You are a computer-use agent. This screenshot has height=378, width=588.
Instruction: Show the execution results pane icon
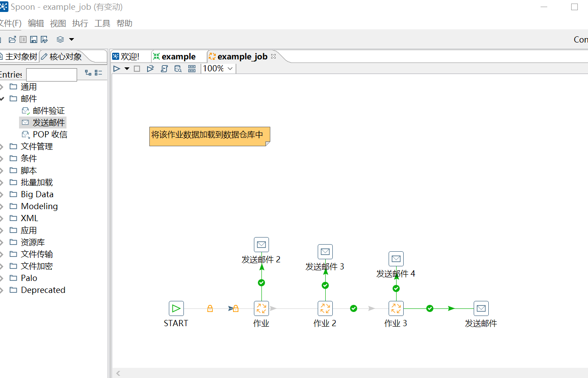[192, 69]
